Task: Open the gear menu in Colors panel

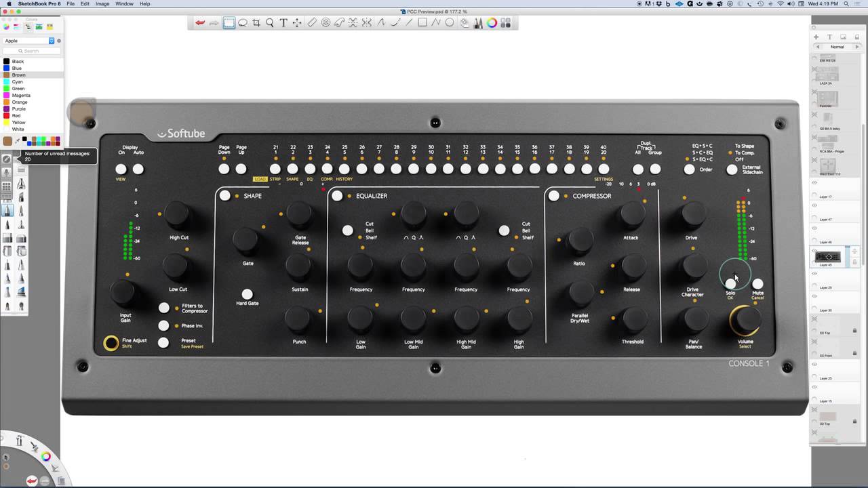Action: point(59,41)
